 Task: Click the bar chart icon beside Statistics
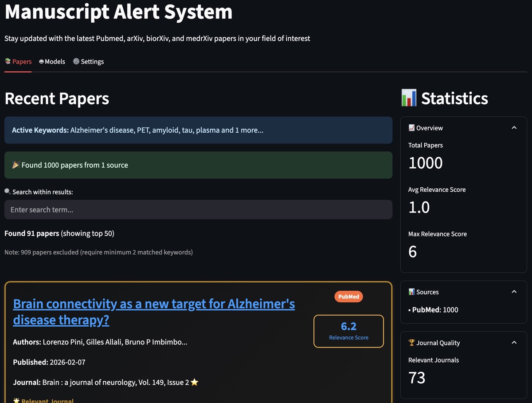pos(408,98)
